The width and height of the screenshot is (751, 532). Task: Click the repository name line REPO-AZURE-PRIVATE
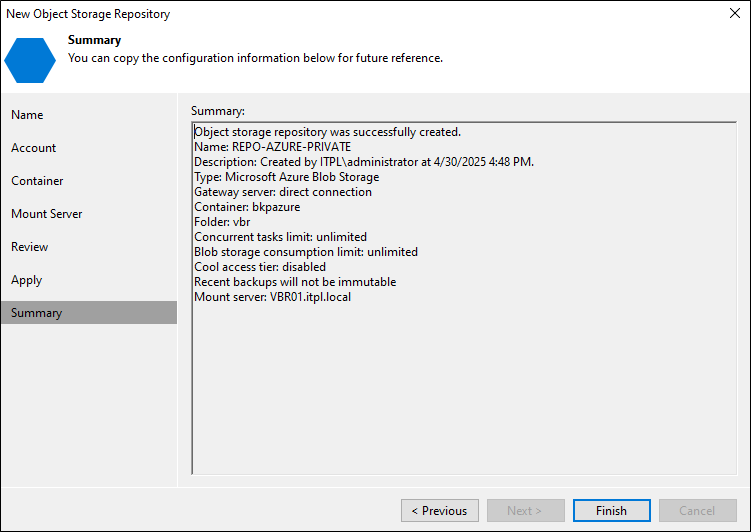(273, 147)
